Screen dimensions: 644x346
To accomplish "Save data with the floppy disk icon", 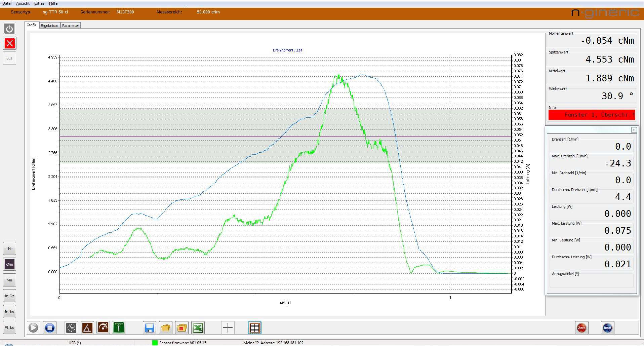I will pyautogui.click(x=150, y=328).
